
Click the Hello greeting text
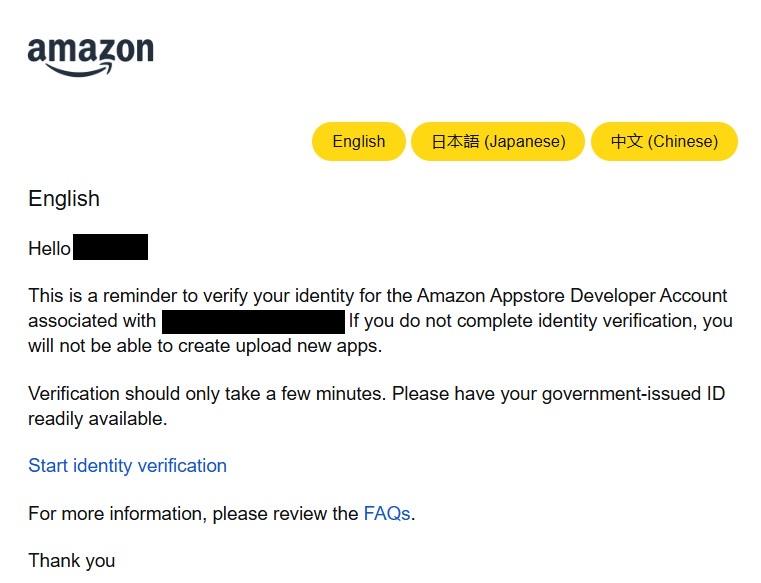[49, 249]
